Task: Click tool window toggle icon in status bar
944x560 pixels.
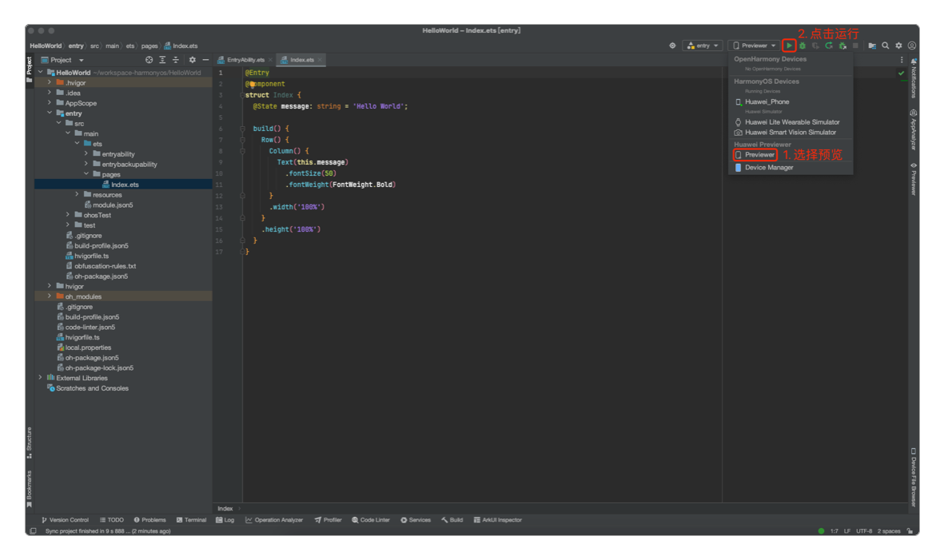Action: 33,531
